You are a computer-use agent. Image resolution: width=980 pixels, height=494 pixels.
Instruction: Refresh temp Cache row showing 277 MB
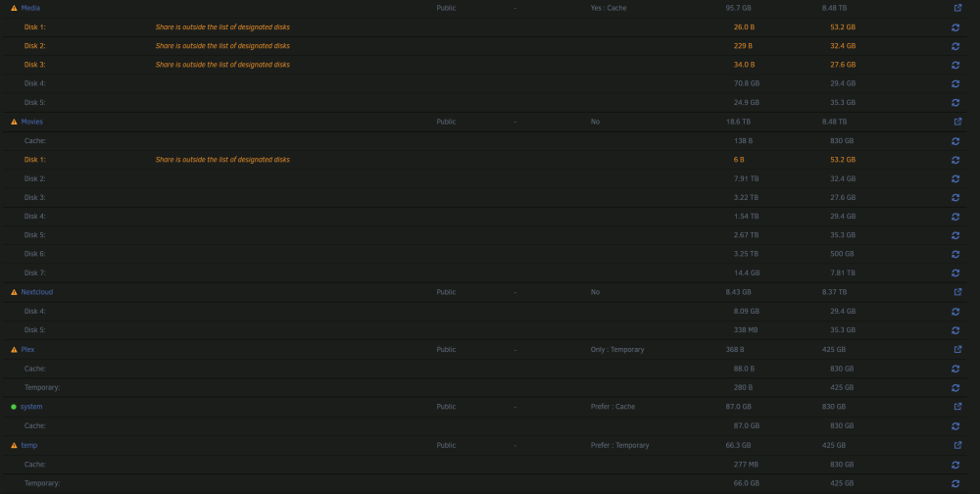[955, 465]
